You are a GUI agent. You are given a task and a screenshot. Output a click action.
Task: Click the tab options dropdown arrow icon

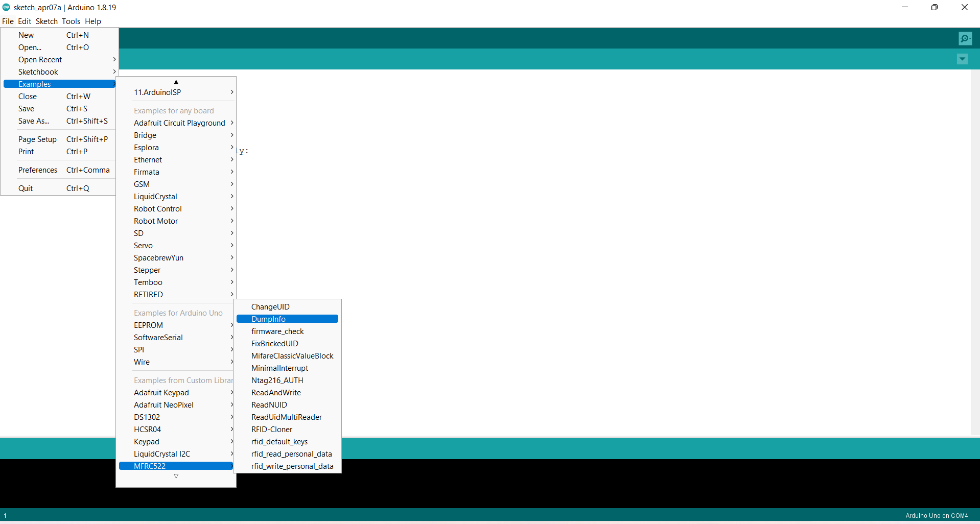pyautogui.click(x=963, y=59)
